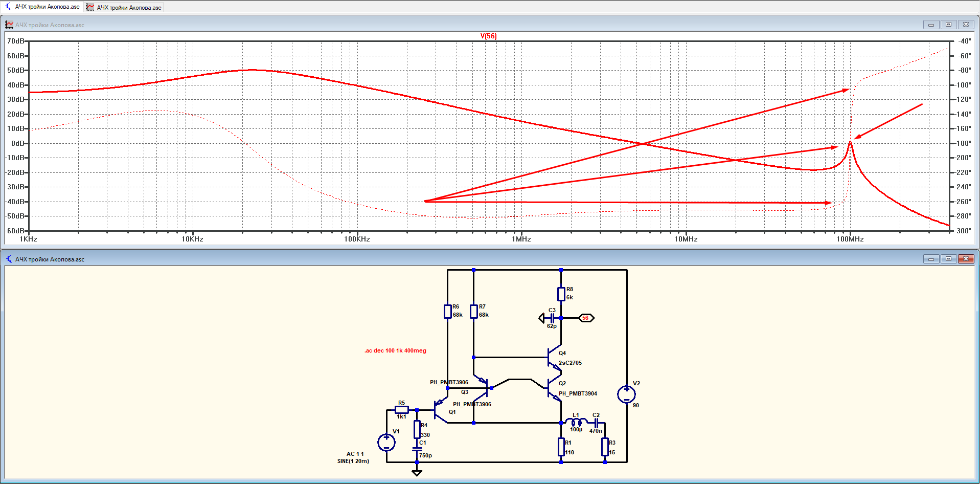980x484 pixels.
Task: Select inductor L1 symbol
Action: pos(576,422)
